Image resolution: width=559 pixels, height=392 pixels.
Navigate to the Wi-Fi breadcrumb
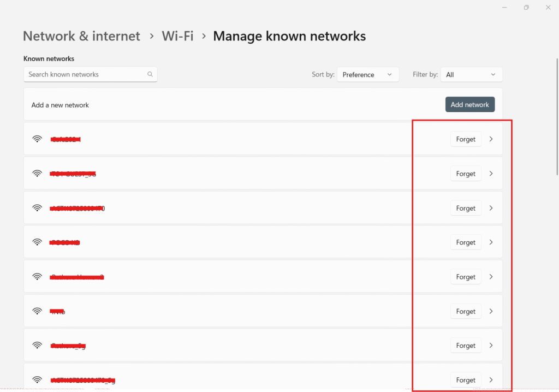pos(177,37)
